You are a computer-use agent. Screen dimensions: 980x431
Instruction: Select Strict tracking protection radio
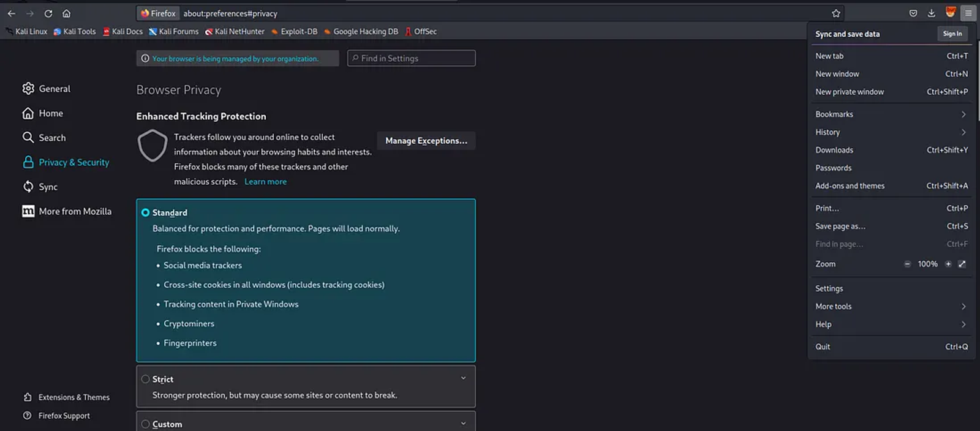145,379
